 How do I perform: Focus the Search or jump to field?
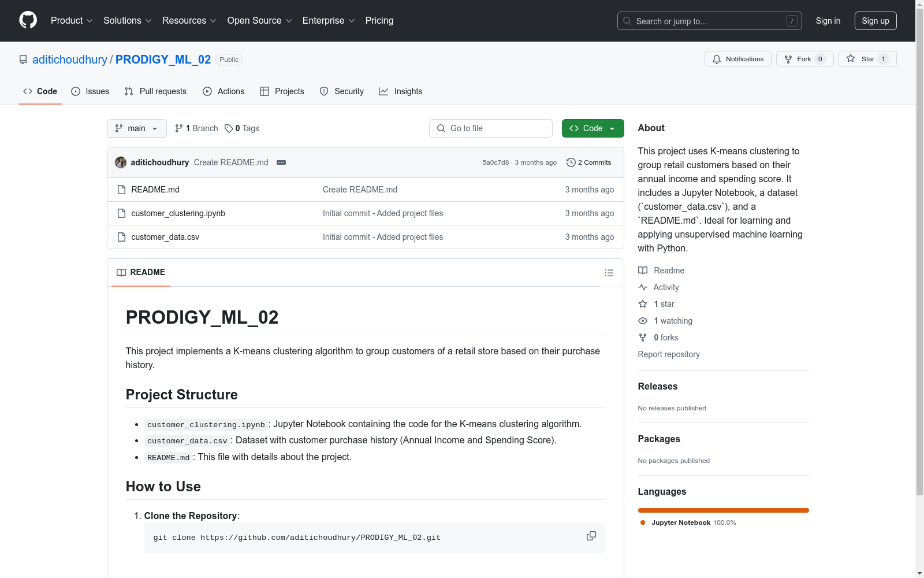click(709, 21)
